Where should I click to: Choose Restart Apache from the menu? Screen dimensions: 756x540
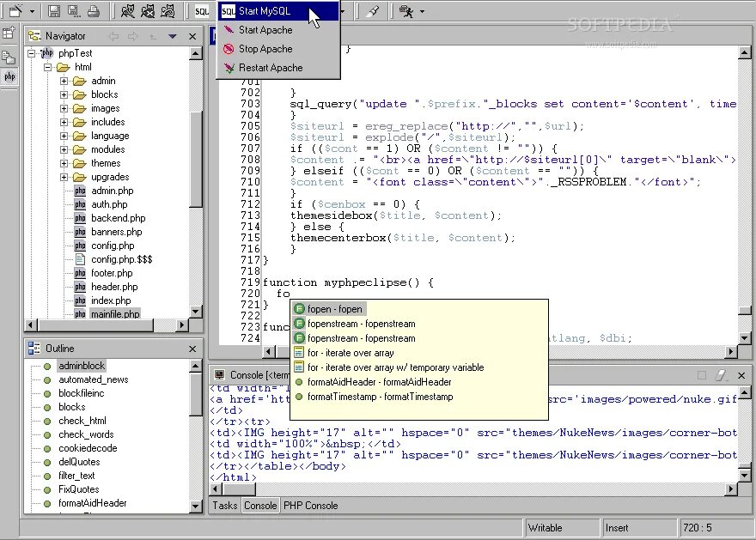click(x=278, y=68)
